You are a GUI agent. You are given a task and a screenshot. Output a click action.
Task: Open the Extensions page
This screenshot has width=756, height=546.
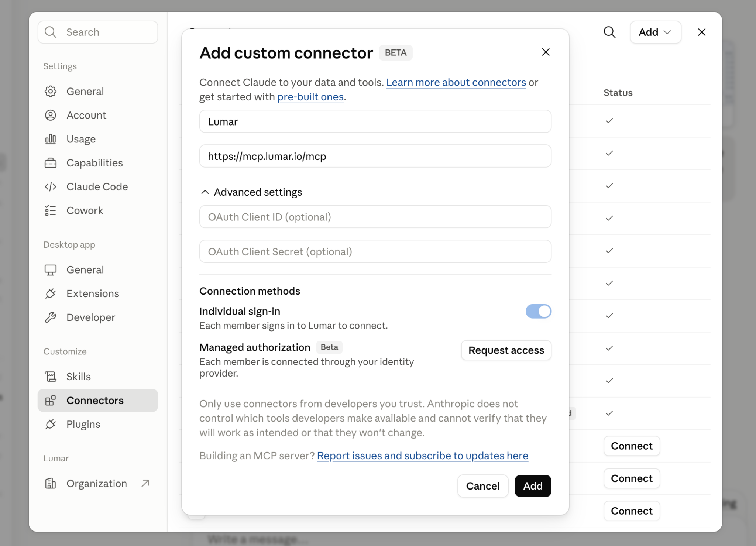click(98, 293)
